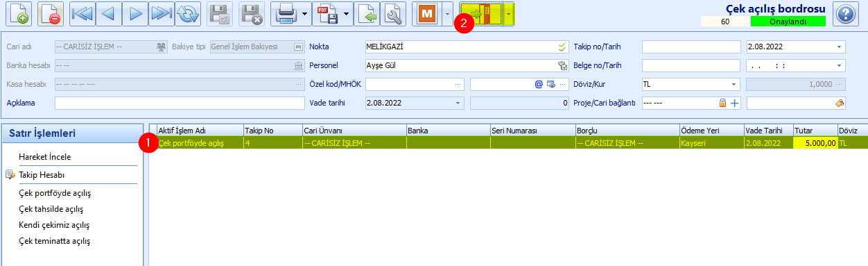Click the ellipsis in the Özel kod field

click(458, 84)
